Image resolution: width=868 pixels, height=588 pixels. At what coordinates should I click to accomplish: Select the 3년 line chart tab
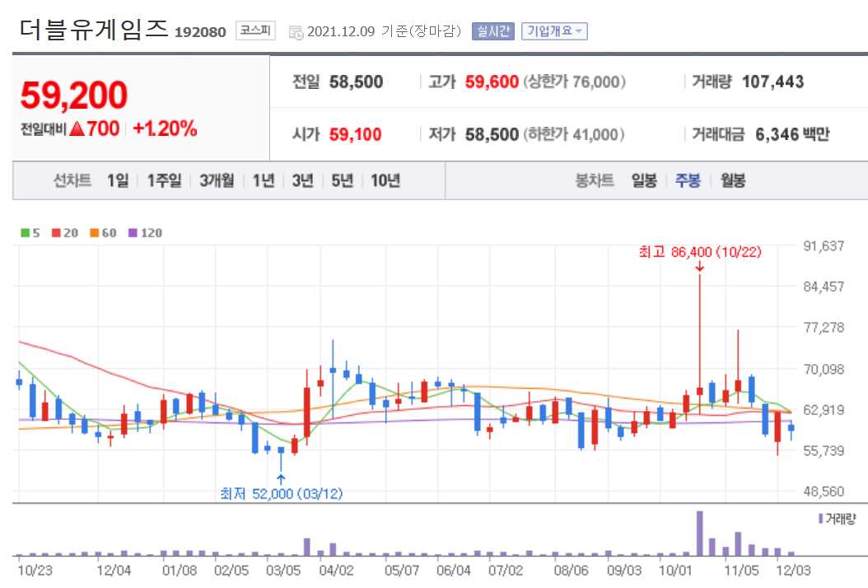(x=303, y=180)
